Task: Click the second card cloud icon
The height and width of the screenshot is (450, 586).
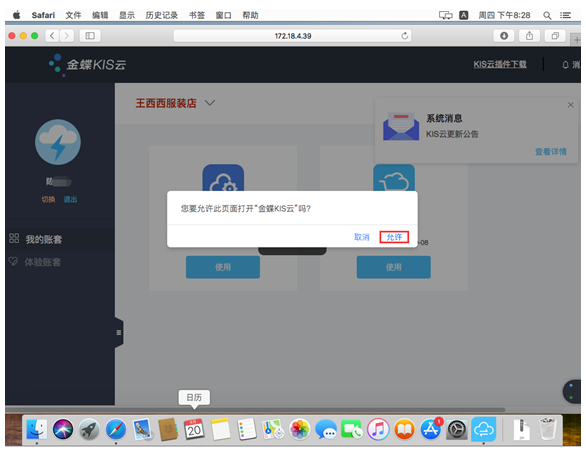Action: (x=394, y=178)
